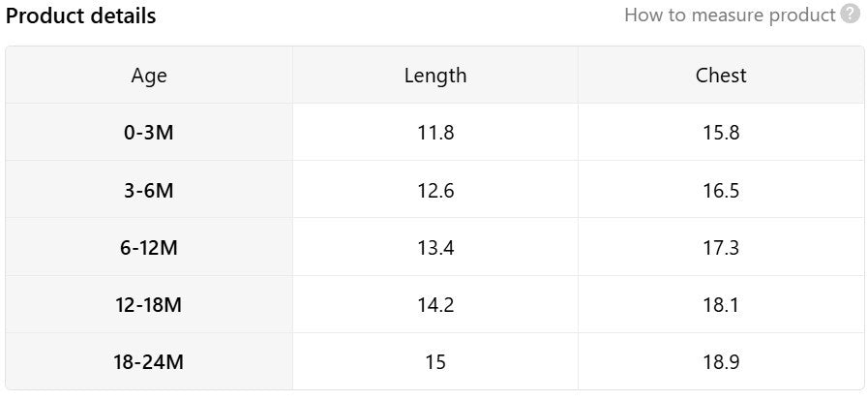The width and height of the screenshot is (868, 401).
Task: Click the 13.4 length value cell
Action: click(x=435, y=248)
